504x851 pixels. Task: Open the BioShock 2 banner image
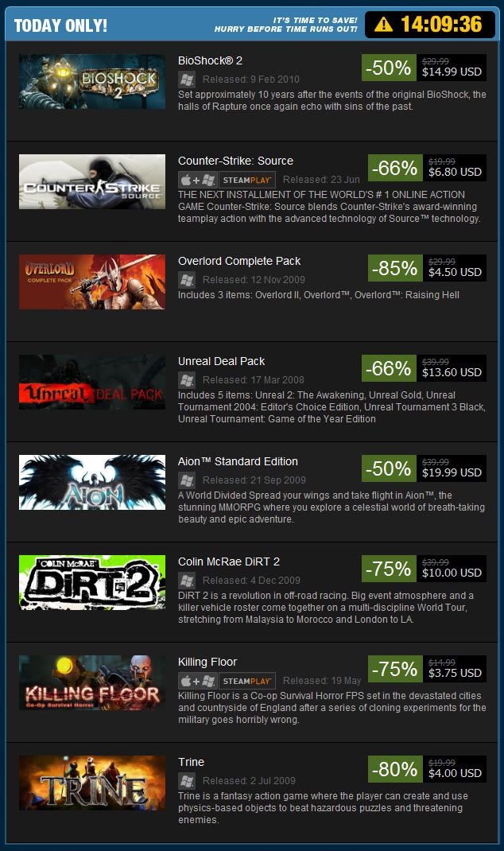(92, 81)
